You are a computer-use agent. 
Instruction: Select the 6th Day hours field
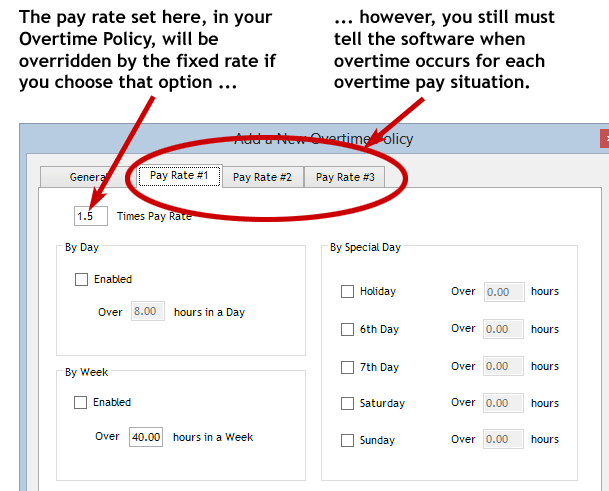click(x=501, y=329)
